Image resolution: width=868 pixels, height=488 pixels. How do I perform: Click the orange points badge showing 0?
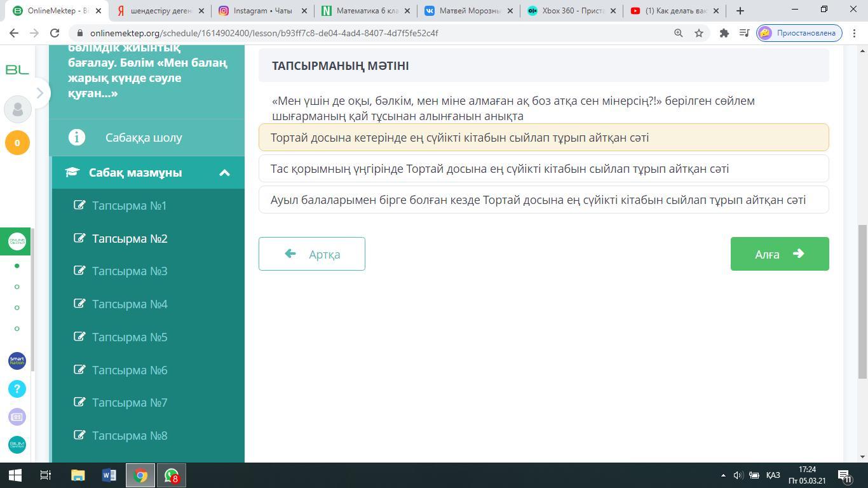click(17, 142)
